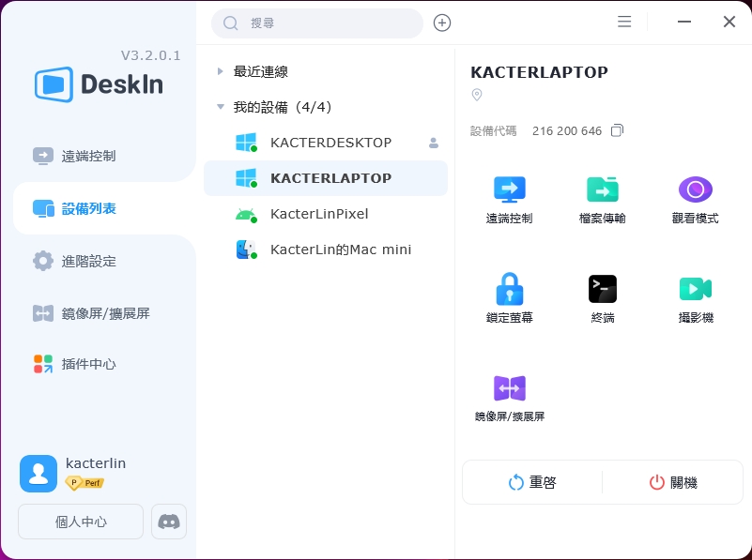This screenshot has height=560, width=752.
Task: Click the lock screen padlock icon
Action: point(509,289)
